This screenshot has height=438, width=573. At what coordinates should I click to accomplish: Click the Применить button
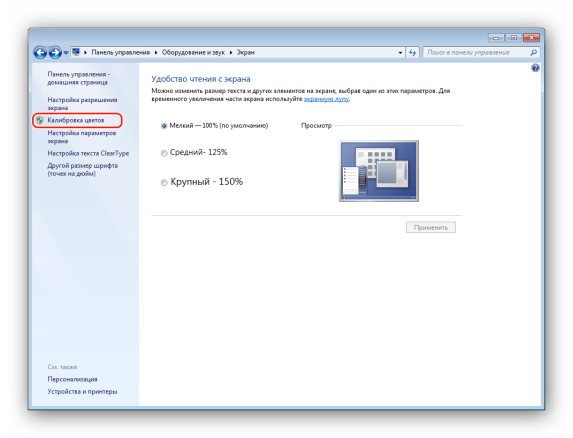431,227
